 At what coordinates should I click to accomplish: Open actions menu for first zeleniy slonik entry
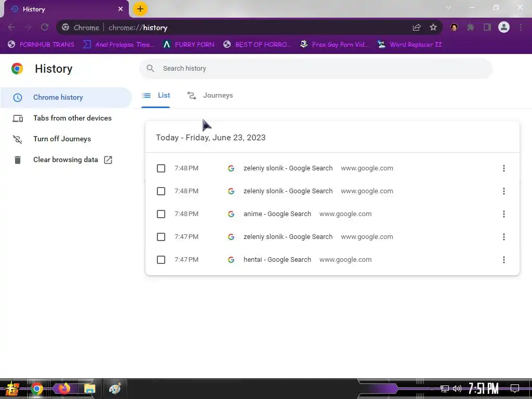503,168
